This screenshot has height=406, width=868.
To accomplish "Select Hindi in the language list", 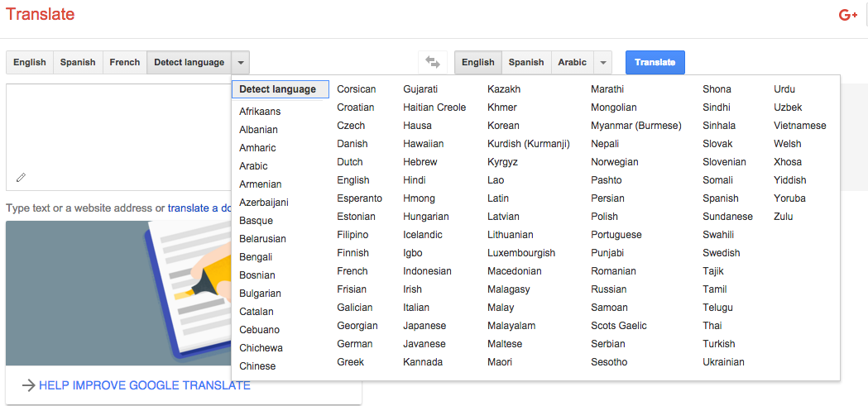I will [415, 180].
